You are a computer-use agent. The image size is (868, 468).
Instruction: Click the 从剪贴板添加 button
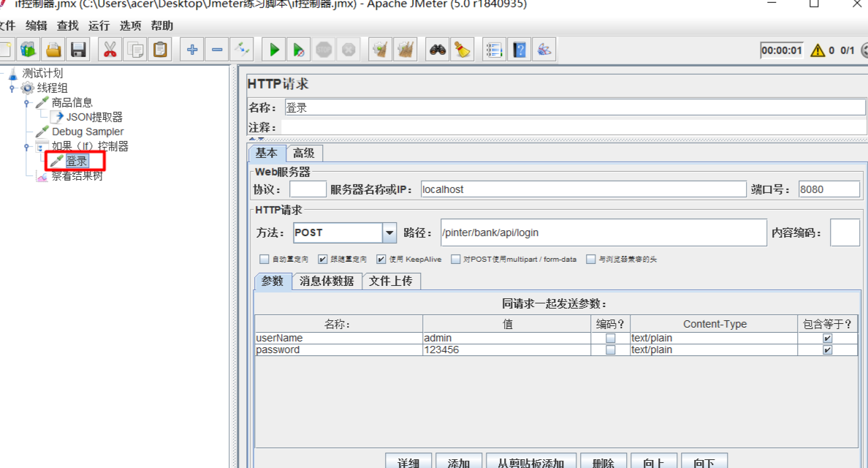point(531,462)
